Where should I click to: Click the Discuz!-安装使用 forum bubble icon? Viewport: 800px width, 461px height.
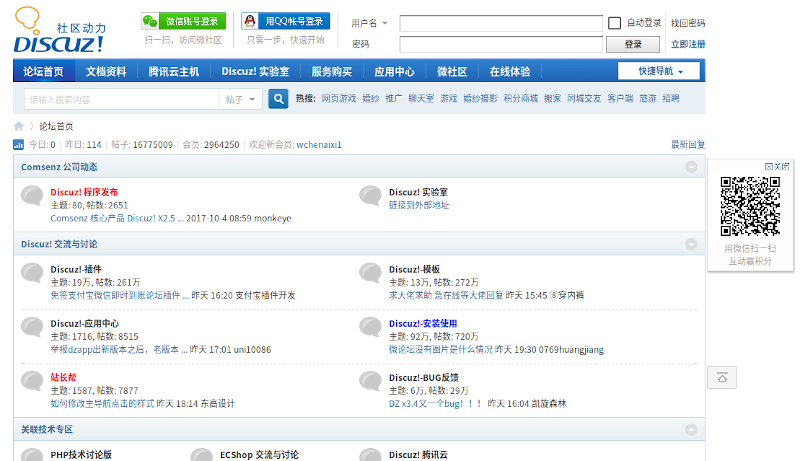370,327
